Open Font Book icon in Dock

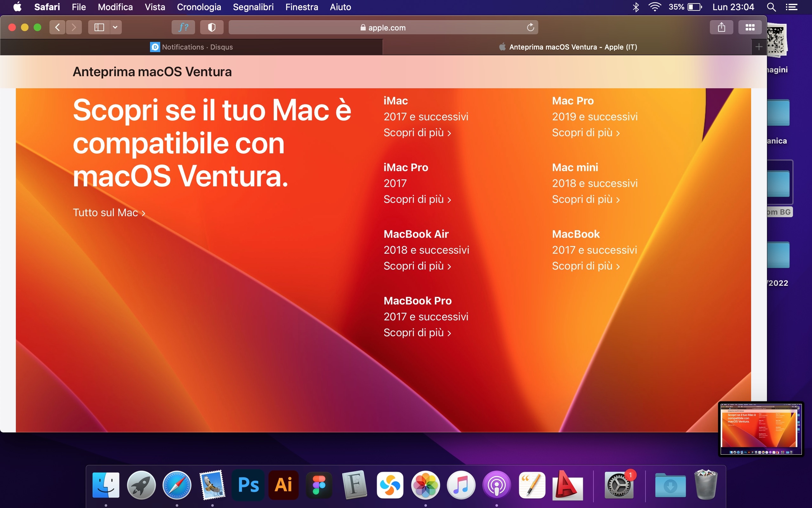tap(355, 485)
